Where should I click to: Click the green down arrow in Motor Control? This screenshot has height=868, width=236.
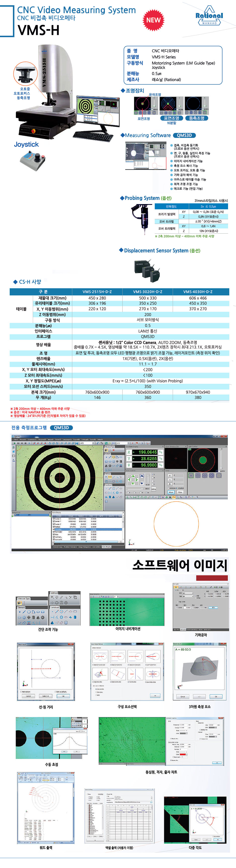pos(133,484)
